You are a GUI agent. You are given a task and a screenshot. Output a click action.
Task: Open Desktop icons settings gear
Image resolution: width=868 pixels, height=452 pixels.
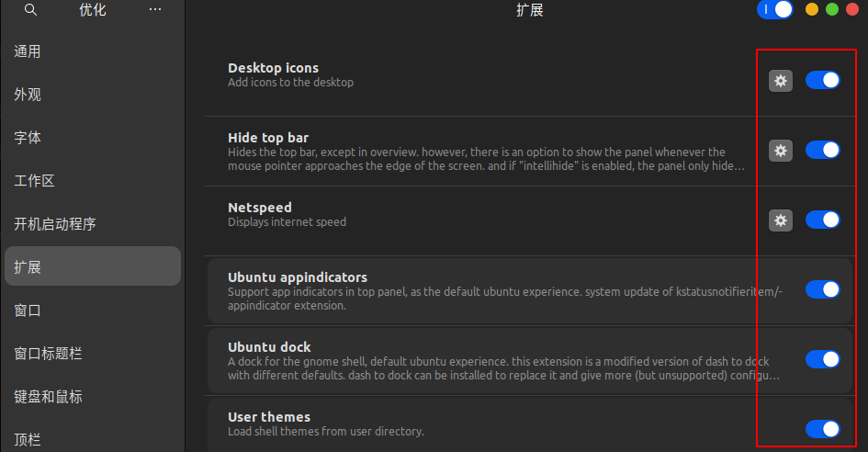(x=781, y=81)
